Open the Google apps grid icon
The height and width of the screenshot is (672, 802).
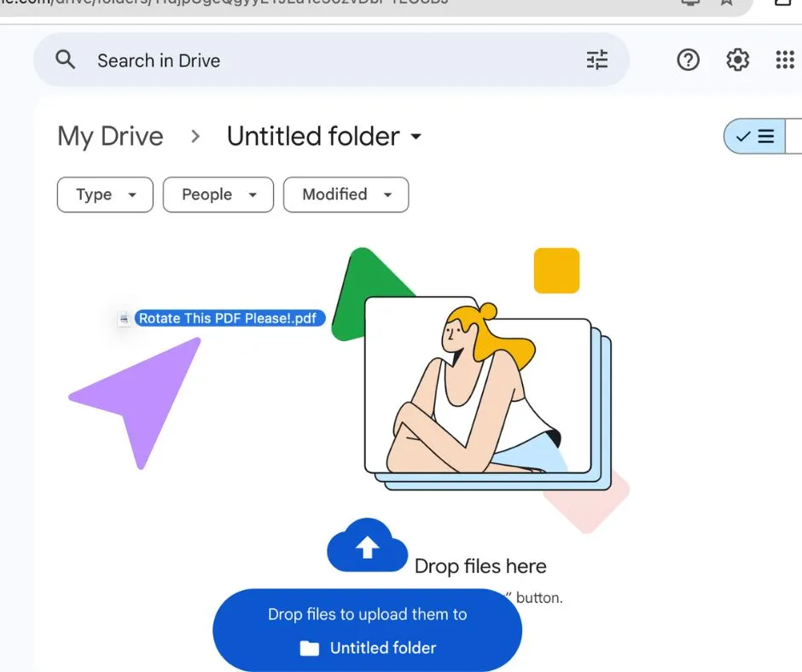784,60
